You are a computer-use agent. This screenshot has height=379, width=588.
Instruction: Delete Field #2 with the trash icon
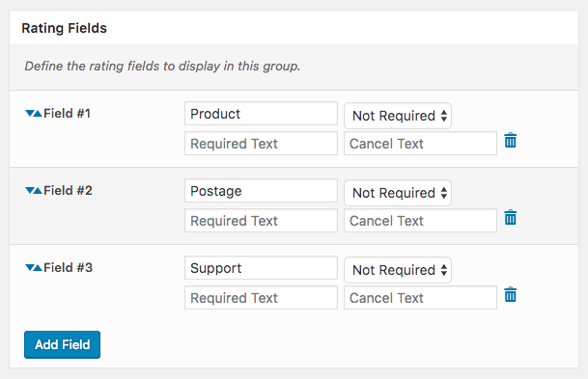(x=511, y=218)
